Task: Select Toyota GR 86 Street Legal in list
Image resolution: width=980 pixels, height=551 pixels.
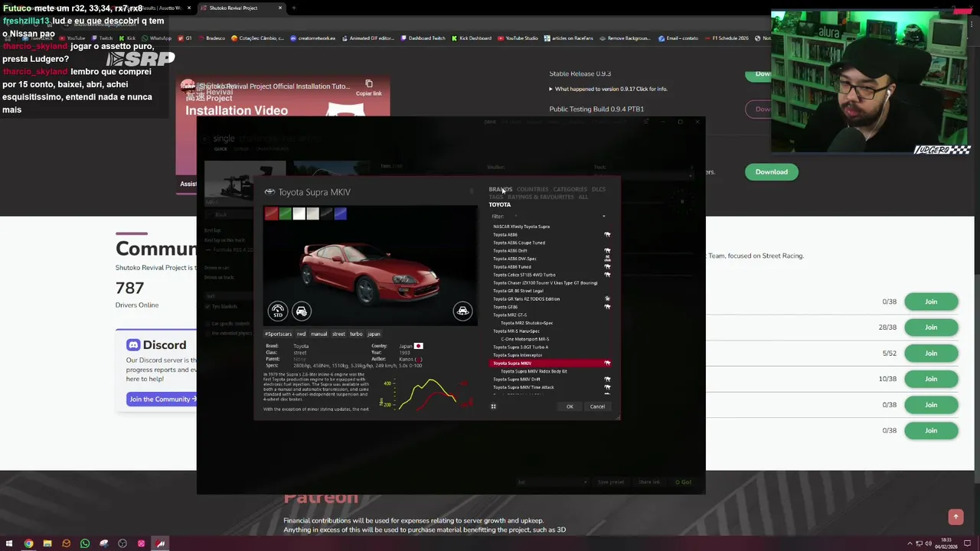Action: pyautogui.click(x=550, y=291)
